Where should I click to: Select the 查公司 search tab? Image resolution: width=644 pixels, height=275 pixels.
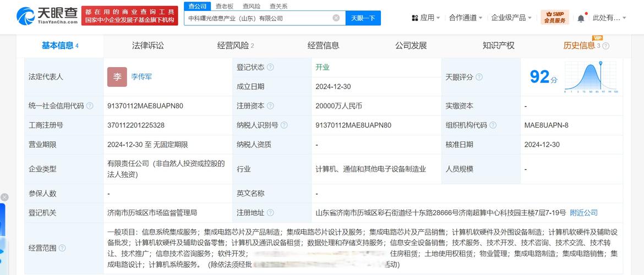pos(197,6)
